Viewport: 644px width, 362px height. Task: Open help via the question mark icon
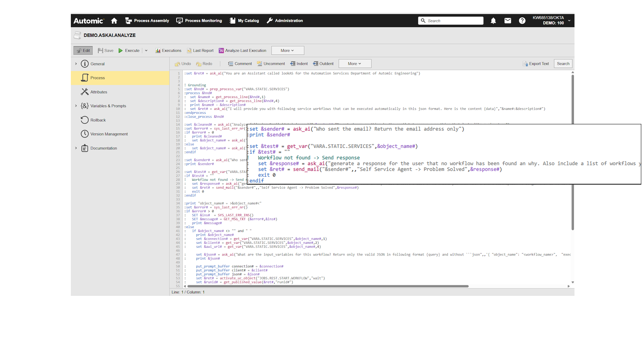click(522, 20)
